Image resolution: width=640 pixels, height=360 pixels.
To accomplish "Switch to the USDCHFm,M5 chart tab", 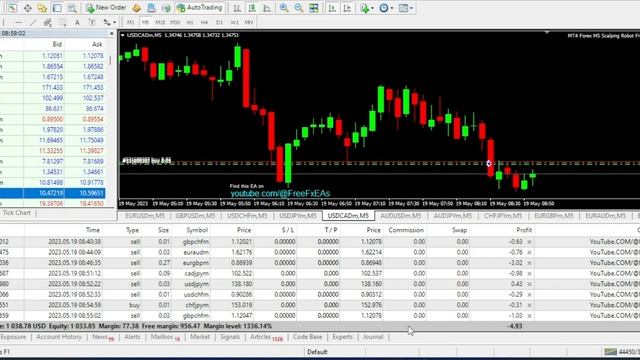I will pyautogui.click(x=247, y=216).
